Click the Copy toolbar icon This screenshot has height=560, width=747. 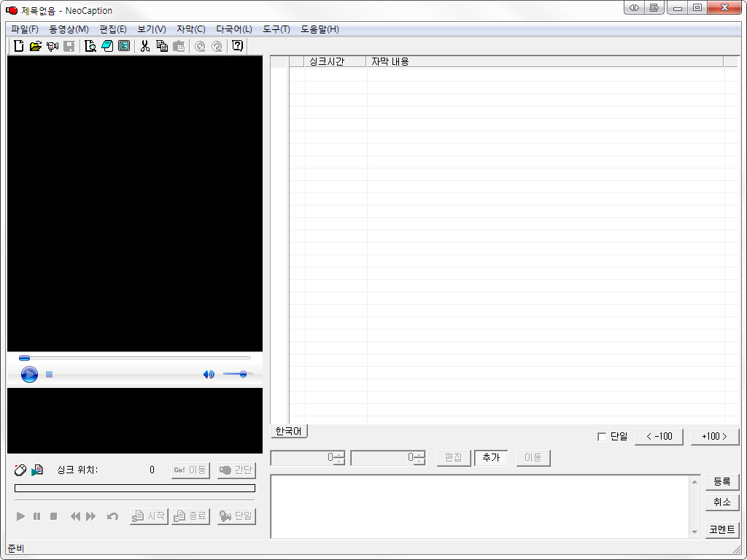162,46
